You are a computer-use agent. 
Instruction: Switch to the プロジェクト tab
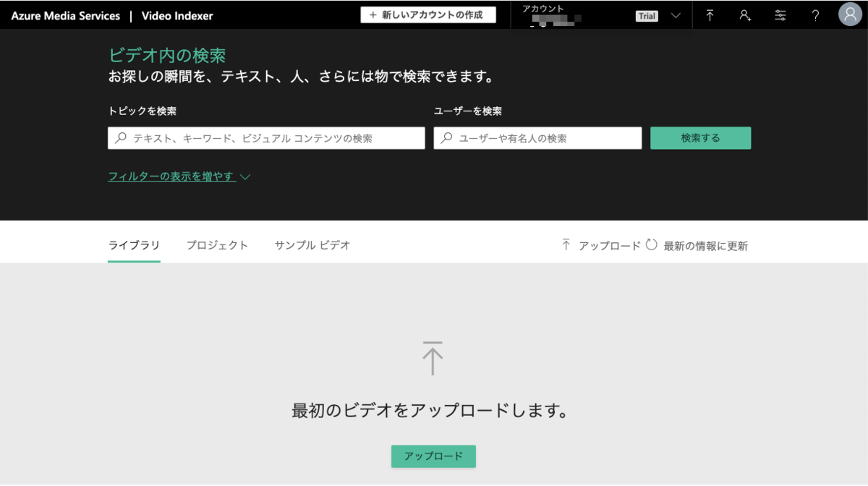pyautogui.click(x=218, y=245)
